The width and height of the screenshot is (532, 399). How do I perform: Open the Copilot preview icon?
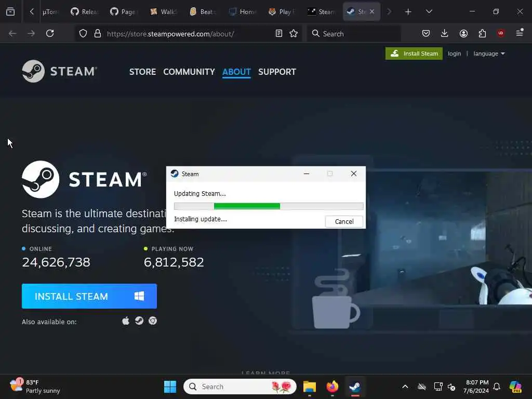[515, 387]
